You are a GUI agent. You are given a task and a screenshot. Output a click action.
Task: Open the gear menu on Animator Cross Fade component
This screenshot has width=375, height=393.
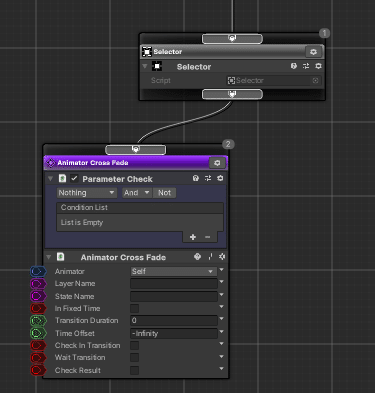point(222,257)
